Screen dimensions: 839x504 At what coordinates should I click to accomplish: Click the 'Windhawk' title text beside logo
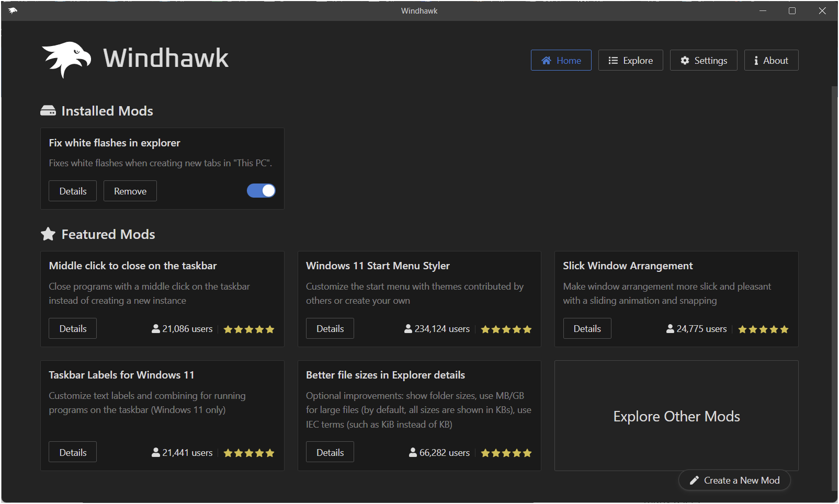point(166,58)
